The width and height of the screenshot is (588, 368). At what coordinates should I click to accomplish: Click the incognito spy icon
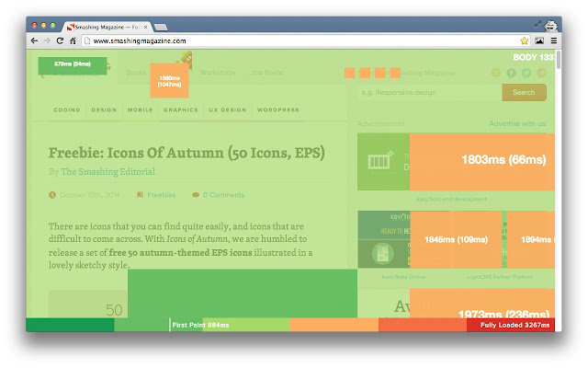pyautogui.click(x=550, y=25)
